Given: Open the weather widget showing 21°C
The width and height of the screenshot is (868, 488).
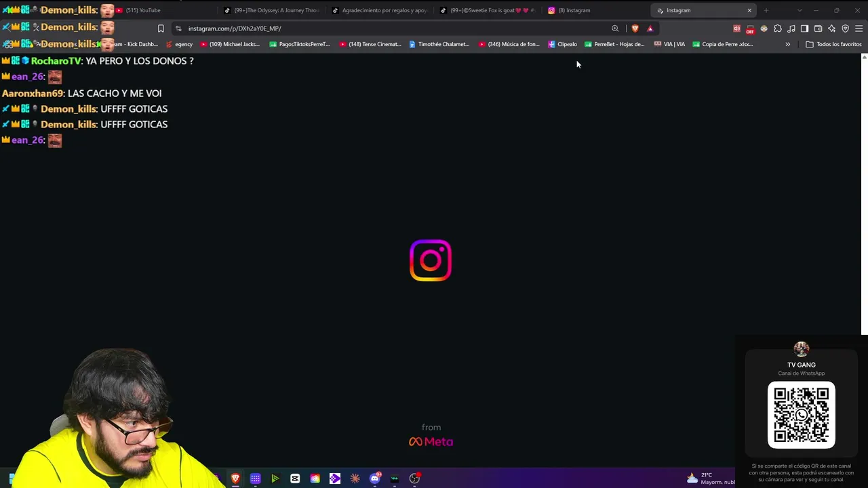Looking at the screenshot, I should (711, 479).
